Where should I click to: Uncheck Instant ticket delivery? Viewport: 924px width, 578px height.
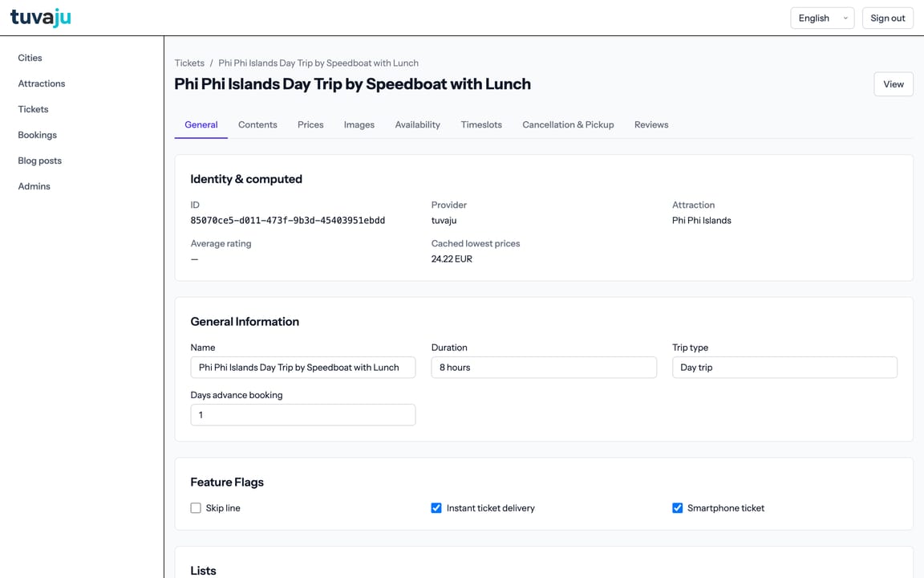(436, 508)
